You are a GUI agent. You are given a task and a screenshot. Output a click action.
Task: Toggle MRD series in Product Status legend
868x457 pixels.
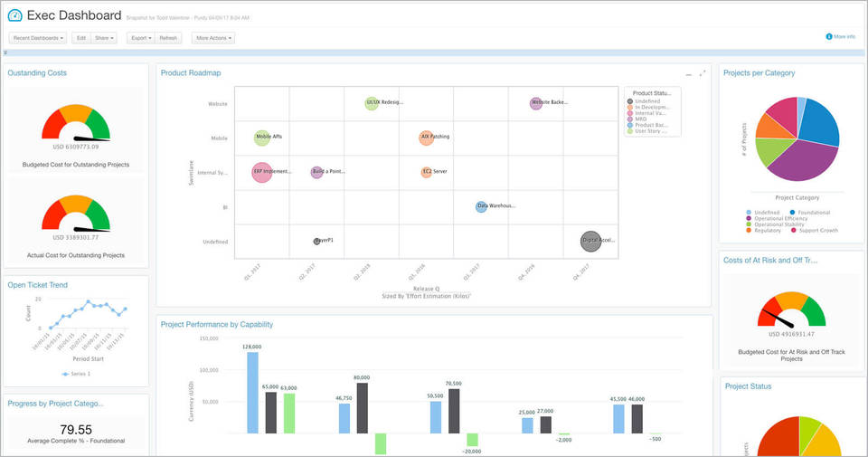[x=641, y=117]
